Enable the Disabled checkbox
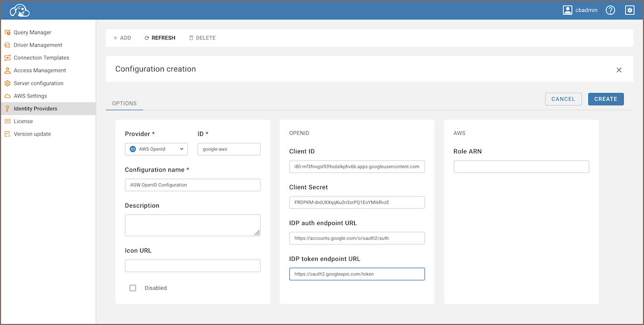The width and height of the screenshot is (644, 325). tap(133, 288)
